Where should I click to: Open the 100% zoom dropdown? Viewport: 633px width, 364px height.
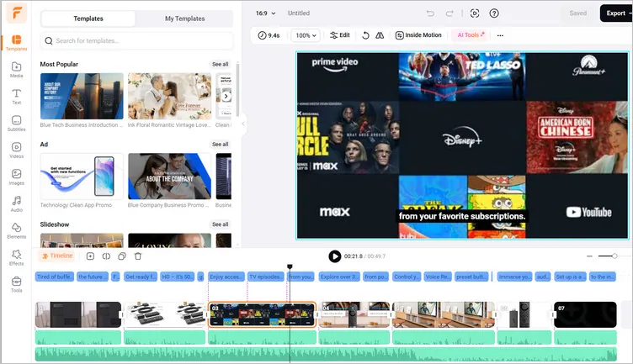click(x=306, y=35)
